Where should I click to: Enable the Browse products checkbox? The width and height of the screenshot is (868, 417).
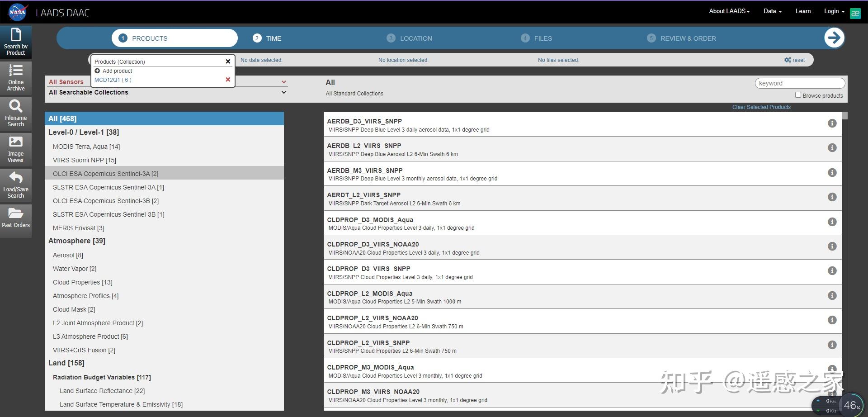(798, 95)
